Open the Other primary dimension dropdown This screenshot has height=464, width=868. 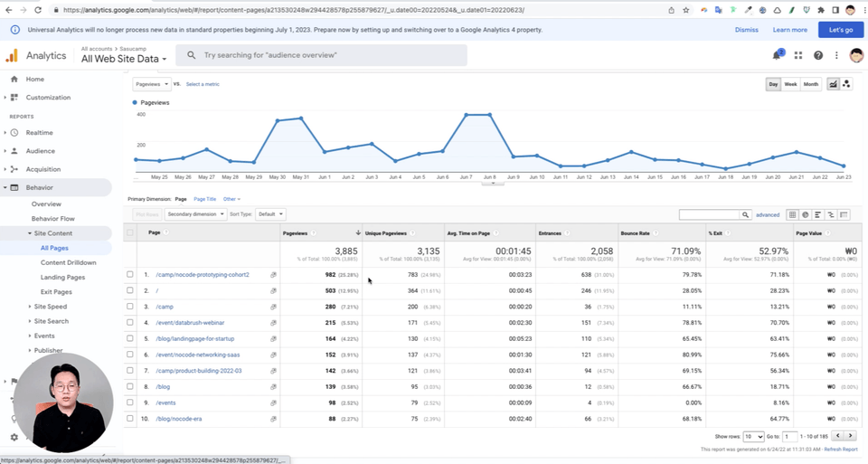pyautogui.click(x=231, y=199)
